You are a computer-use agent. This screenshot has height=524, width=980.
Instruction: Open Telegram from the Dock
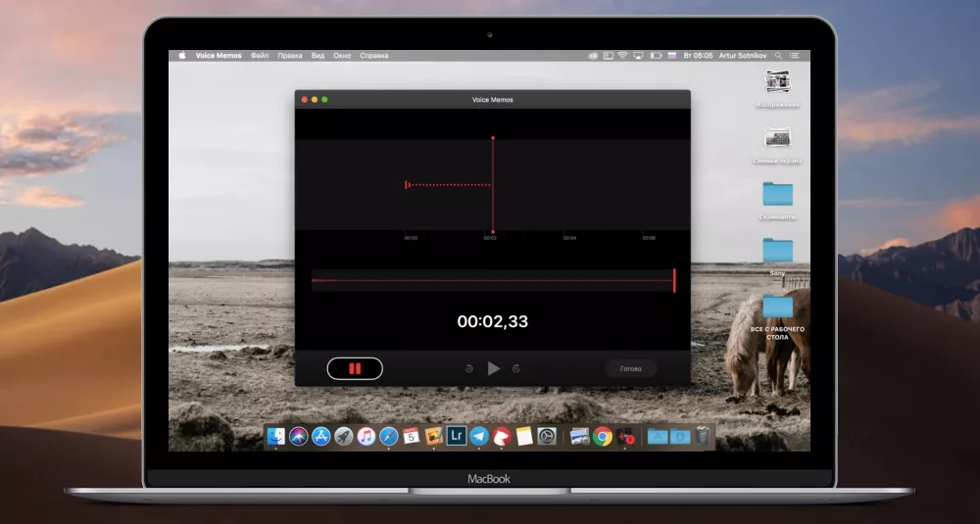coord(479,436)
